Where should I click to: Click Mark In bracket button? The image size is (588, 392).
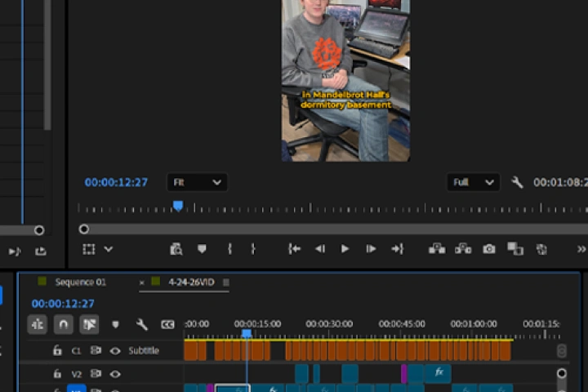point(229,249)
